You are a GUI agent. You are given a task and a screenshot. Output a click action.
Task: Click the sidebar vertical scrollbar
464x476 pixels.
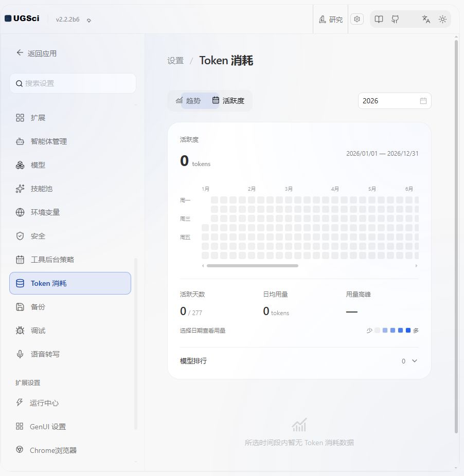coord(135,343)
